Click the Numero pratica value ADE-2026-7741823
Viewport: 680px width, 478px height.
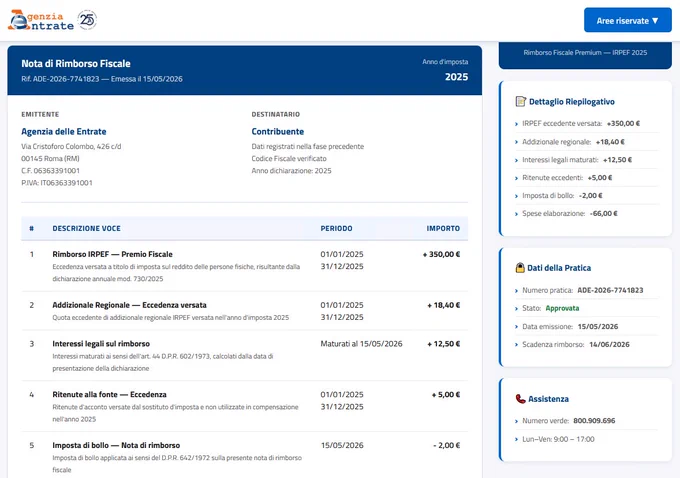(610, 290)
